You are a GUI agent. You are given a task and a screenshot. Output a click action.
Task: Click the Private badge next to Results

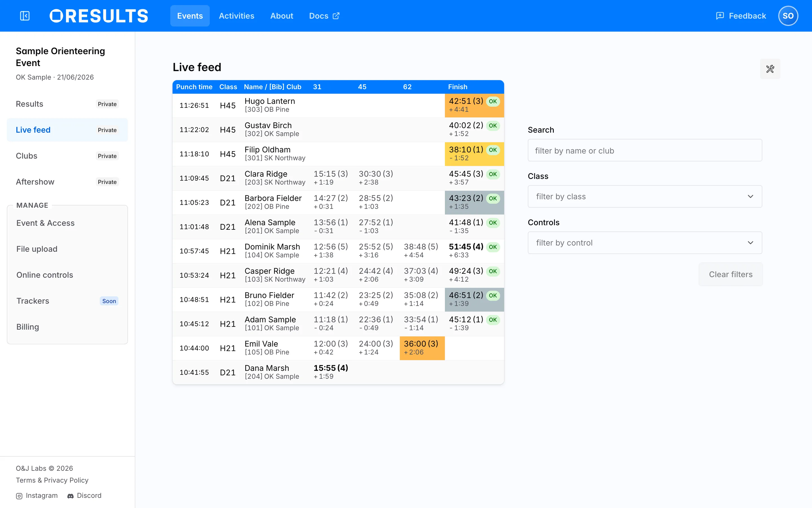coord(107,104)
